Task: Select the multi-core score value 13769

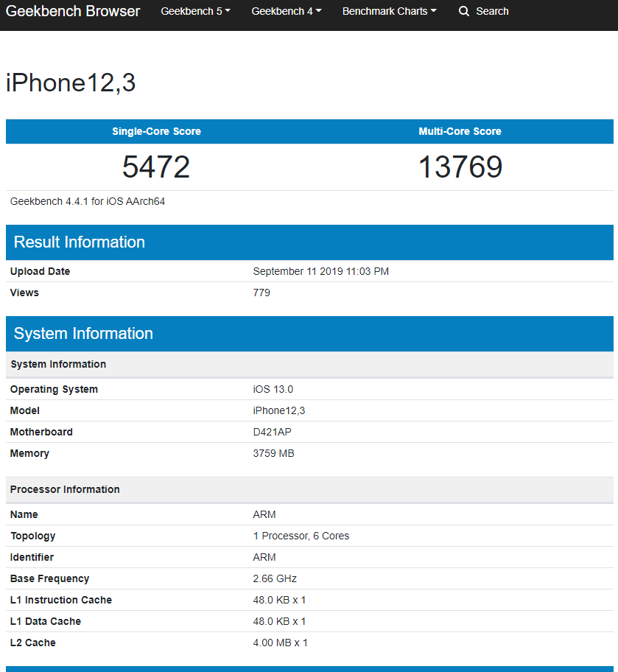Action: (x=460, y=167)
